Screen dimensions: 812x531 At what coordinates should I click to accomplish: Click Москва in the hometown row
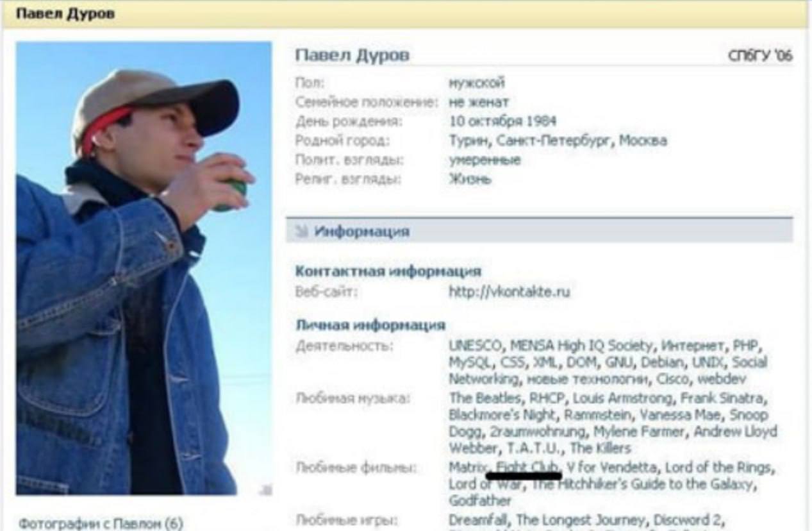pos(645,140)
